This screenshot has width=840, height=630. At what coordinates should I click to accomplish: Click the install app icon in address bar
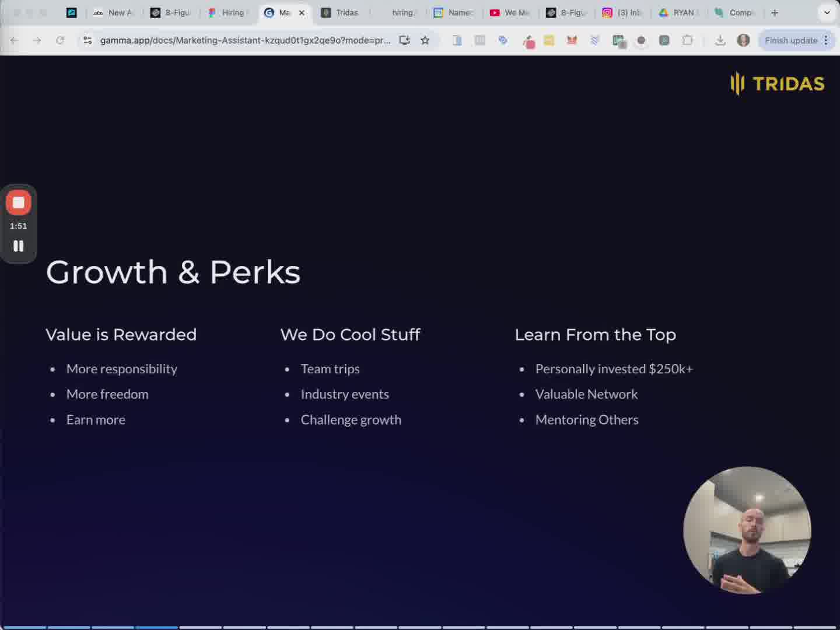[404, 40]
